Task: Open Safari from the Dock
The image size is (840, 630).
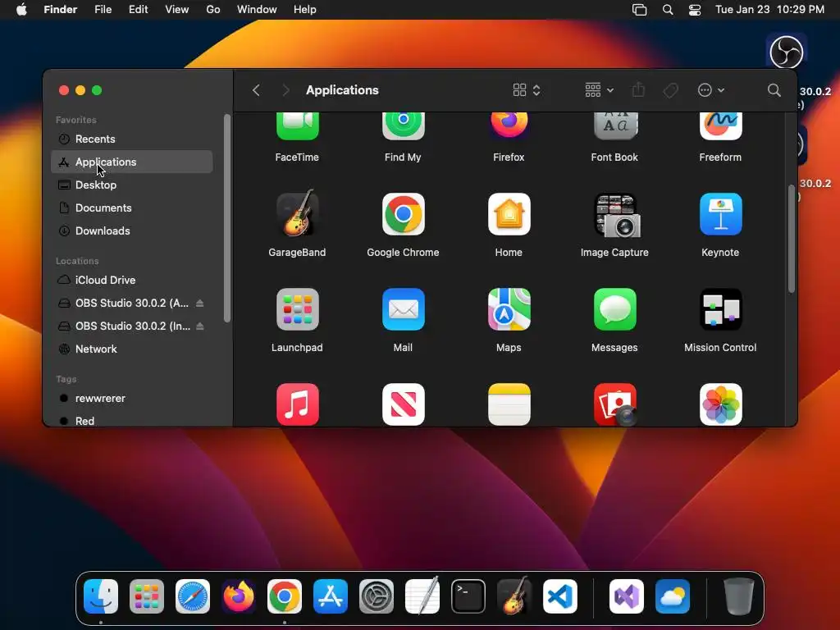Action: click(x=193, y=596)
